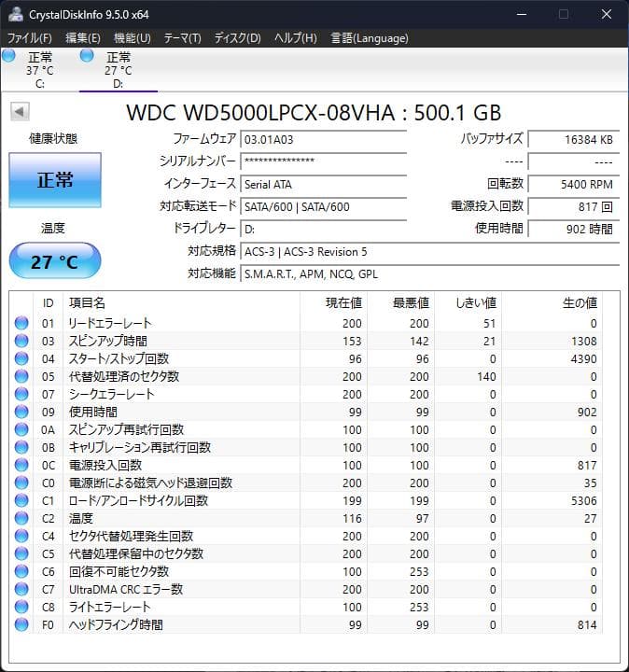Minimize the CrystalDiskInfo window

(522, 14)
